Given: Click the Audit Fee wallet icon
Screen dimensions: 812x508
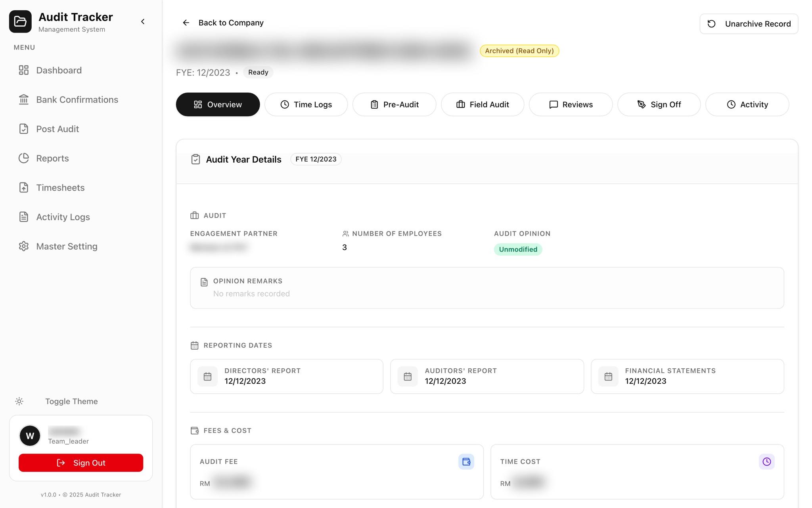Looking at the screenshot, I should coord(466,462).
